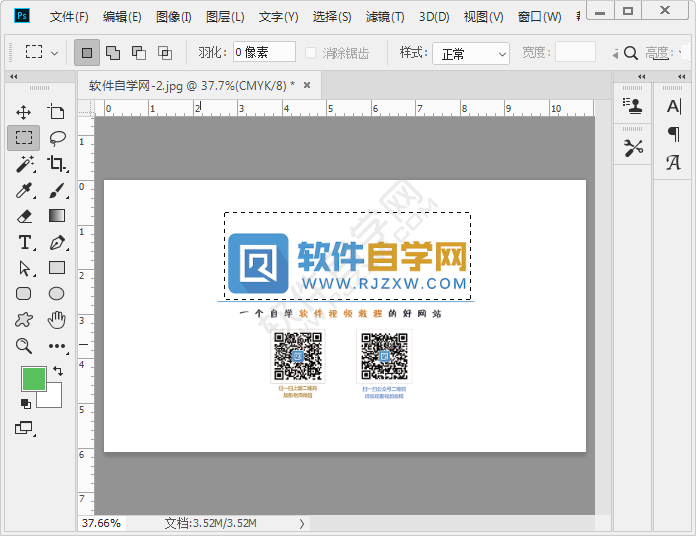Select the Rectangular Marquee tool in toolbox
696x536 pixels.
[24, 138]
